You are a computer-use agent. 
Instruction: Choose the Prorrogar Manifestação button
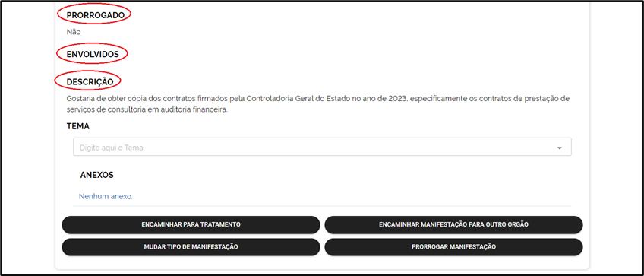tap(453, 247)
